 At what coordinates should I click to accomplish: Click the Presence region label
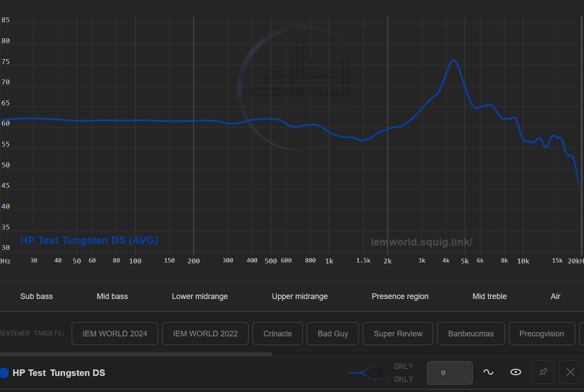[x=400, y=296]
